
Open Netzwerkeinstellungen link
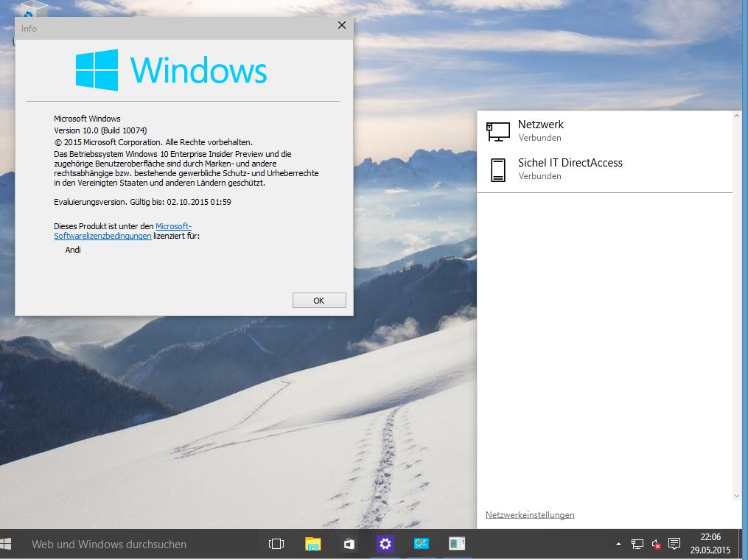(530, 515)
